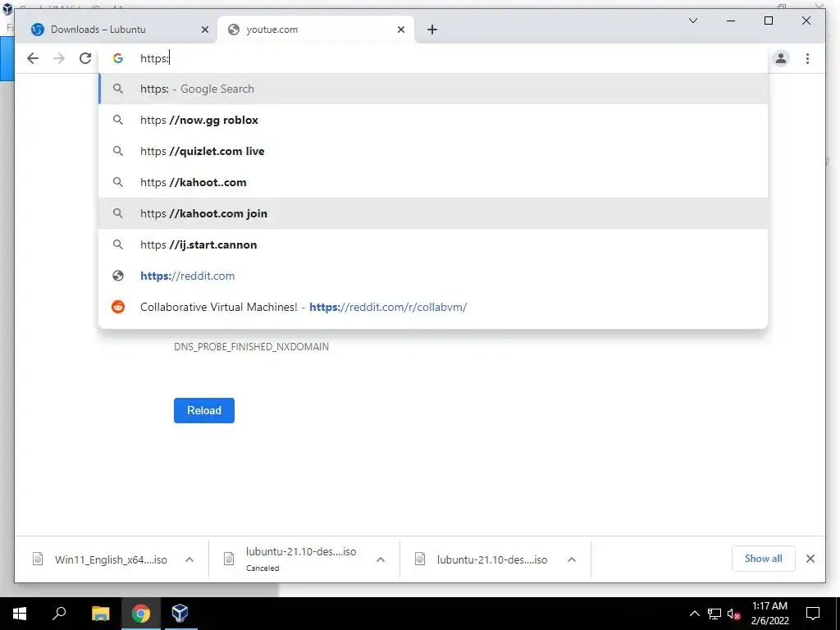Screen dimensions: 840x630
Task: Click the file icon of the Win11 download
Action: click(x=38, y=559)
